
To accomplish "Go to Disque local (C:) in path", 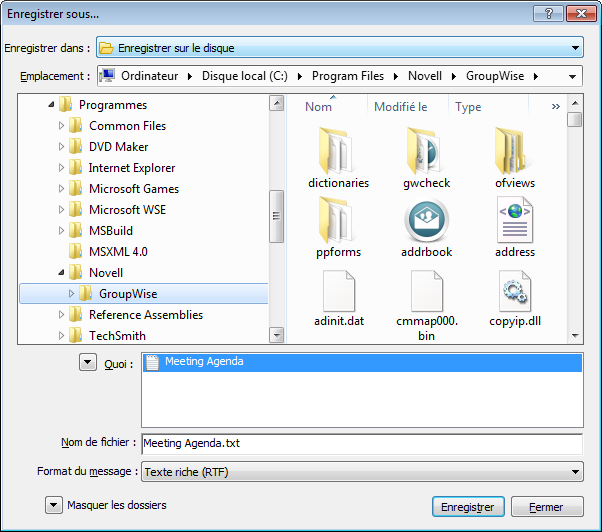I will coord(245,76).
